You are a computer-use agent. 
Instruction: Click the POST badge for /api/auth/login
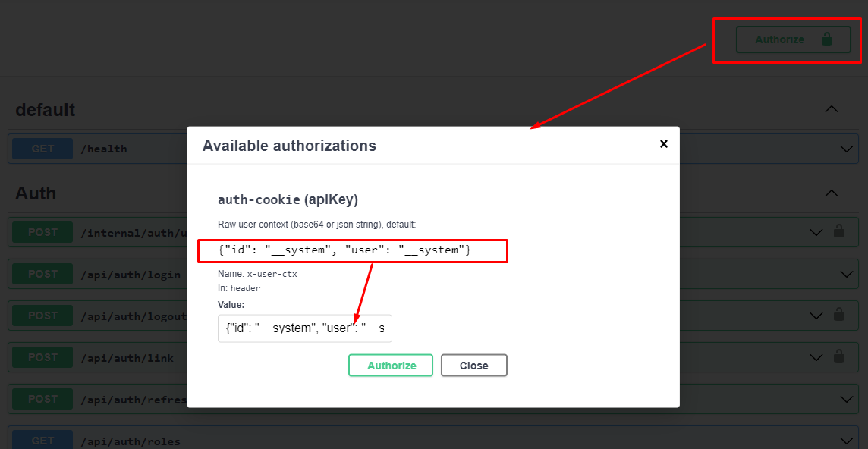[x=42, y=274]
